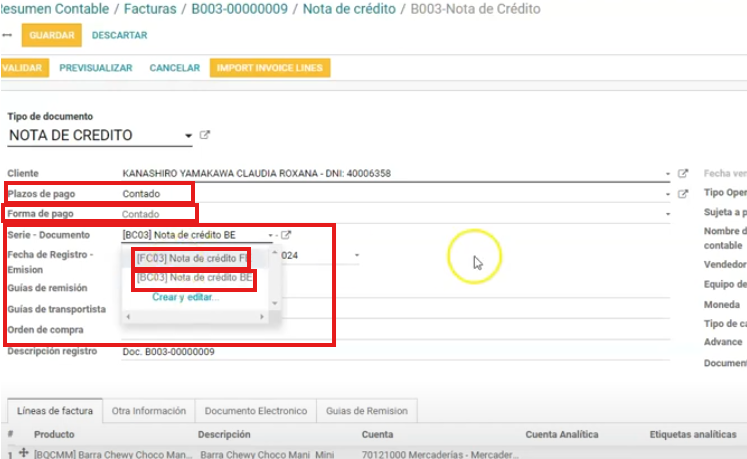The width and height of the screenshot is (747, 459).
Task: Click dropdown list scroll down arrow
Action: pyautogui.click(x=275, y=303)
